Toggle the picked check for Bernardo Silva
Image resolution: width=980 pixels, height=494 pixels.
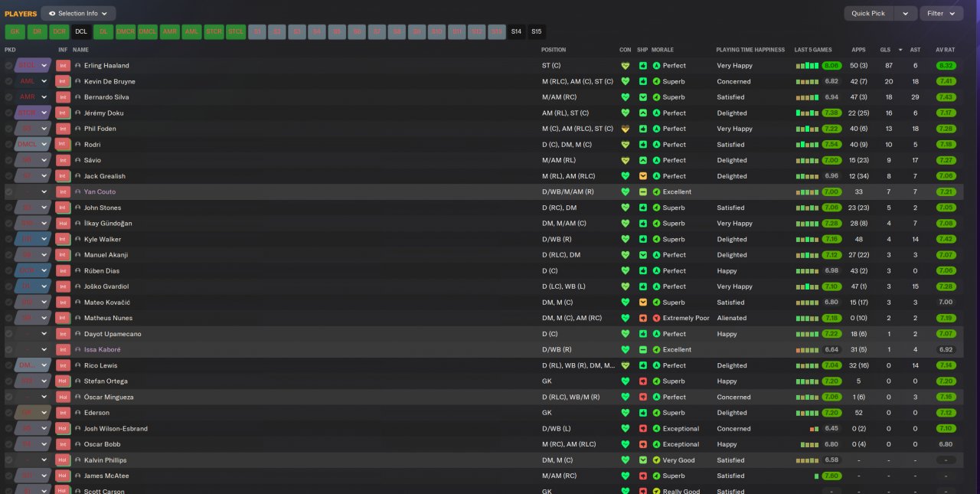[x=8, y=97]
